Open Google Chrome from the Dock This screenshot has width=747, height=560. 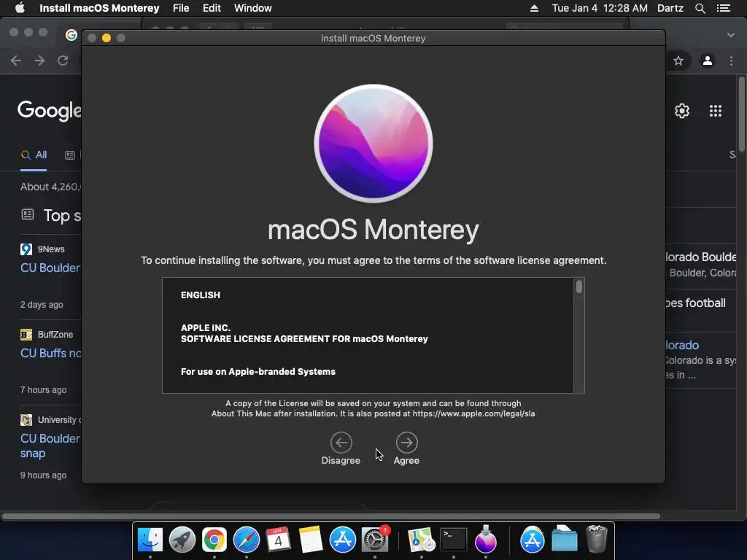(x=214, y=540)
